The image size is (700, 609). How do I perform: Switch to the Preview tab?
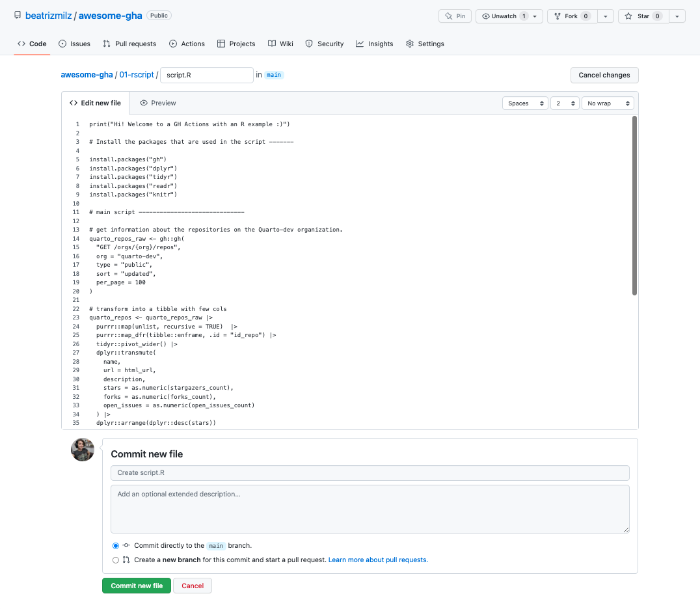[158, 103]
